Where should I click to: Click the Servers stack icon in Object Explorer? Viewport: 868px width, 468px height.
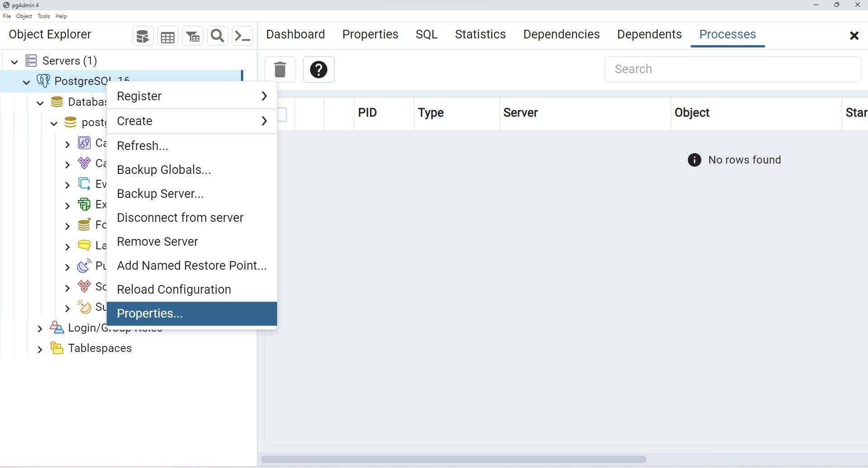click(x=32, y=60)
